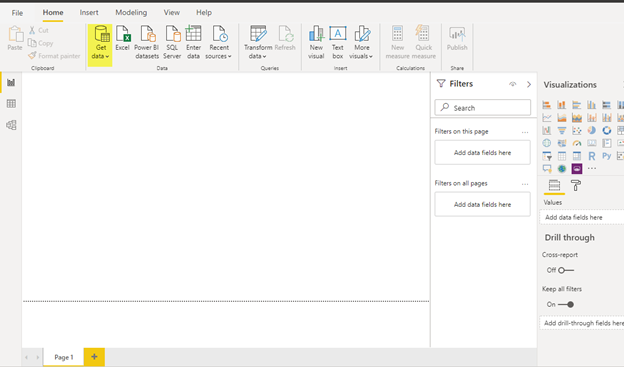Switch to the View tab
624x367 pixels.
(x=172, y=13)
